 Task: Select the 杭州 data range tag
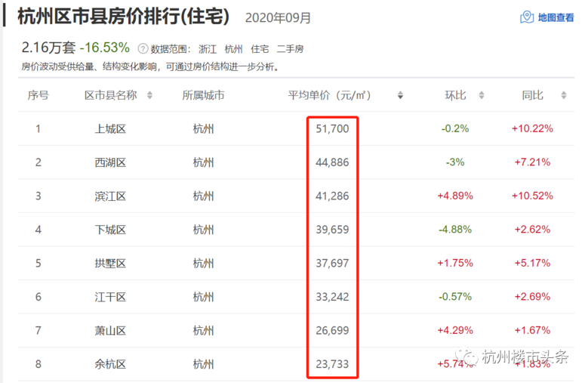point(234,48)
